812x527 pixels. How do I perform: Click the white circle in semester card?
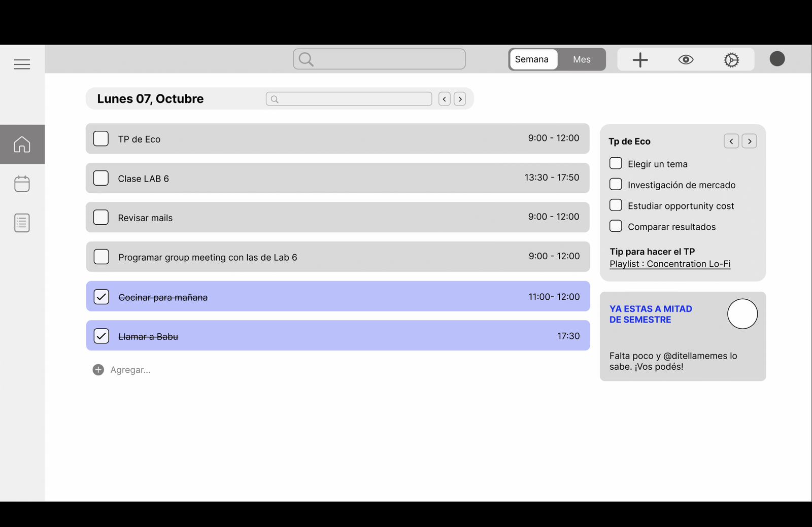(x=742, y=314)
